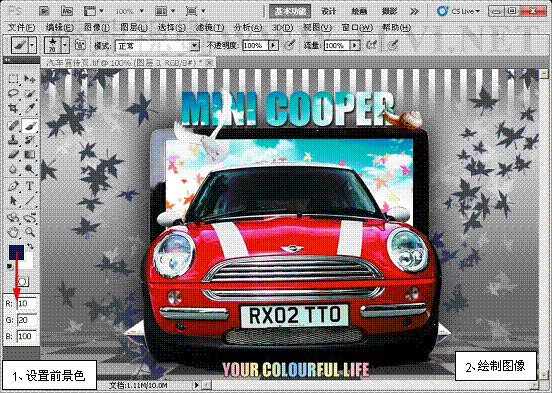The height and width of the screenshot is (393, 552).
Task: Open the 编辑(E) menu
Action: pyautogui.click(x=59, y=27)
